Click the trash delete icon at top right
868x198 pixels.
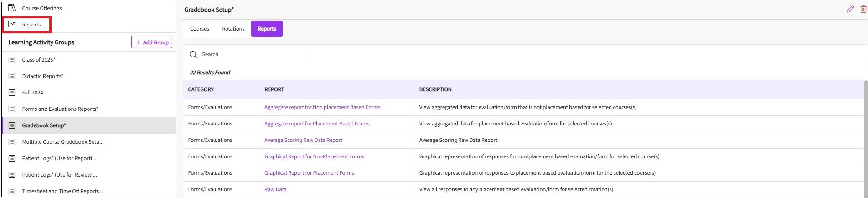point(863,9)
